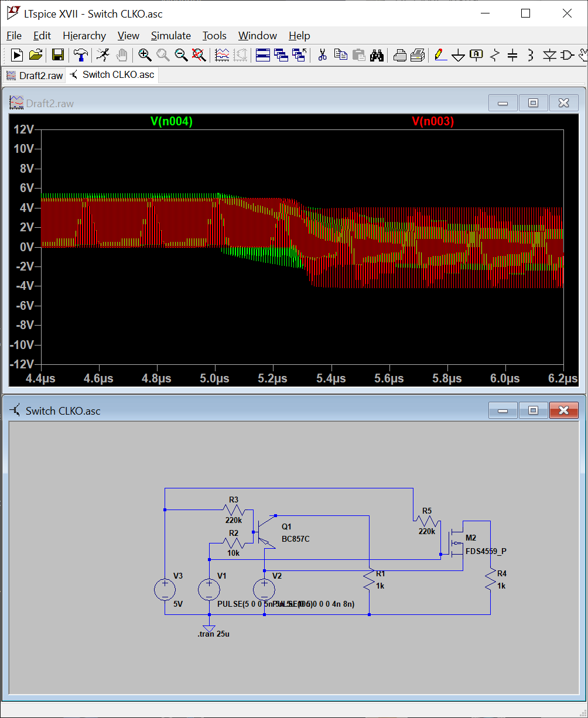The image size is (588, 718).
Task: Click the 5.0µs time axis label
Action: (215, 378)
